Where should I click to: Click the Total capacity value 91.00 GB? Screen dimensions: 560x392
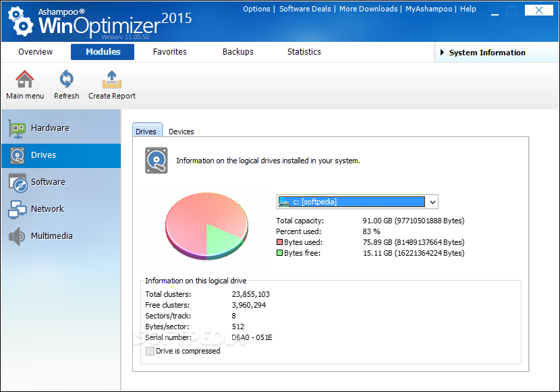coord(413,221)
